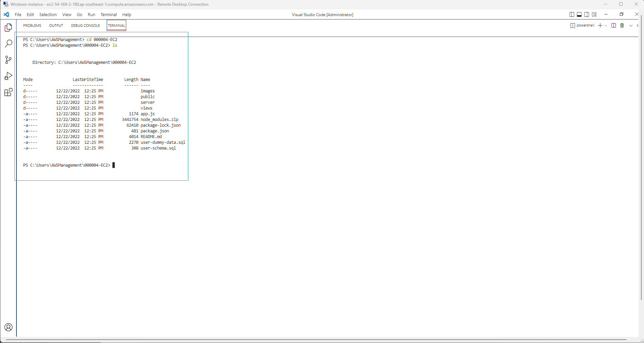Open the Edit menu
Image resolution: width=644 pixels, height=343 pixels.
point(30,14)
